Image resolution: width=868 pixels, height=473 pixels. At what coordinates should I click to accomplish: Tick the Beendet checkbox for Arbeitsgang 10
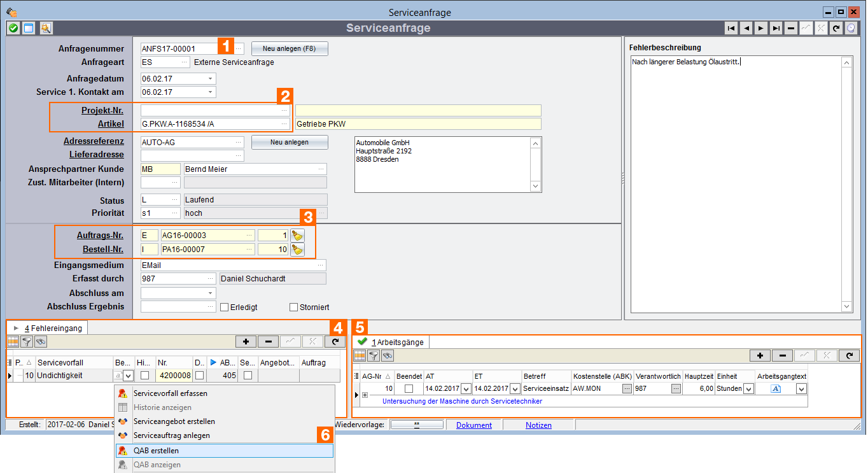point(409,388)
